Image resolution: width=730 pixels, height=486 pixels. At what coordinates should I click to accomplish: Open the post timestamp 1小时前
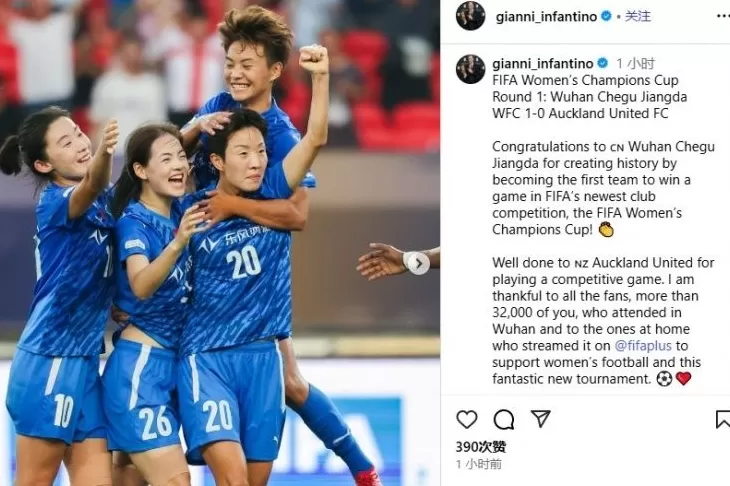tap(479, 464)
